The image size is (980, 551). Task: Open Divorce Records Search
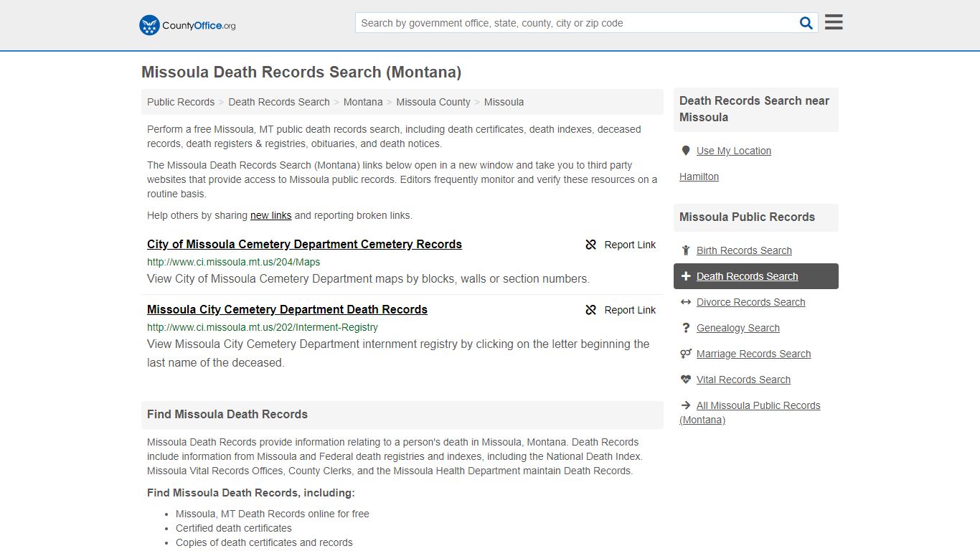coord(750,302)
